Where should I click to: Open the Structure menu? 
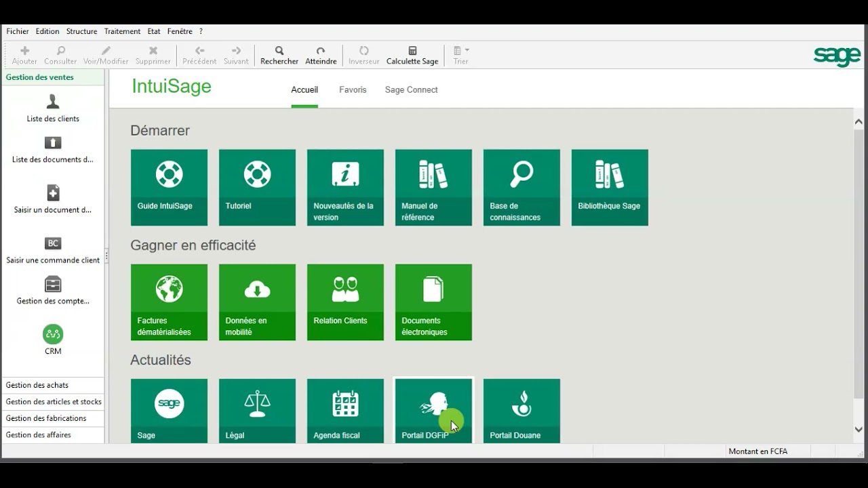[81, 31]
